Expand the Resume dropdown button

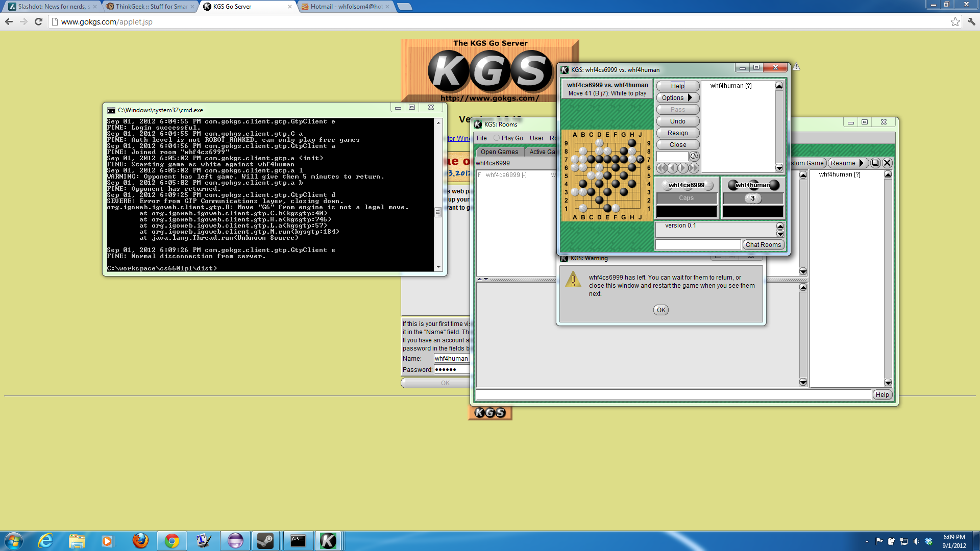tap(861, 163)
